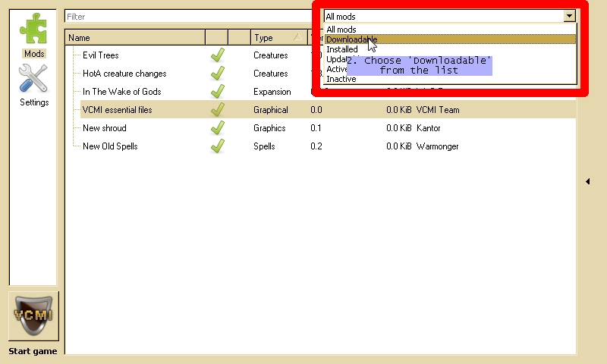The width and height of the screenshot is (607, 364).
Task: Click the VCMI Start game shield icon
Action: click(33, 315)
